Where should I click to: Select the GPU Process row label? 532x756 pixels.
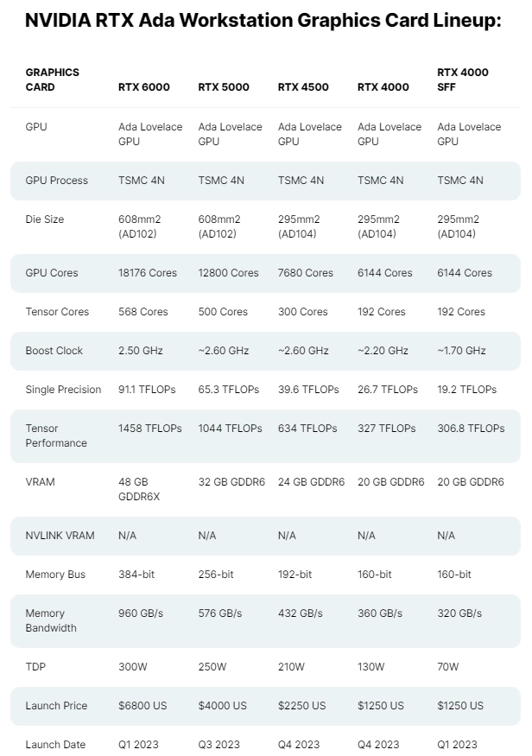point(57,181)
